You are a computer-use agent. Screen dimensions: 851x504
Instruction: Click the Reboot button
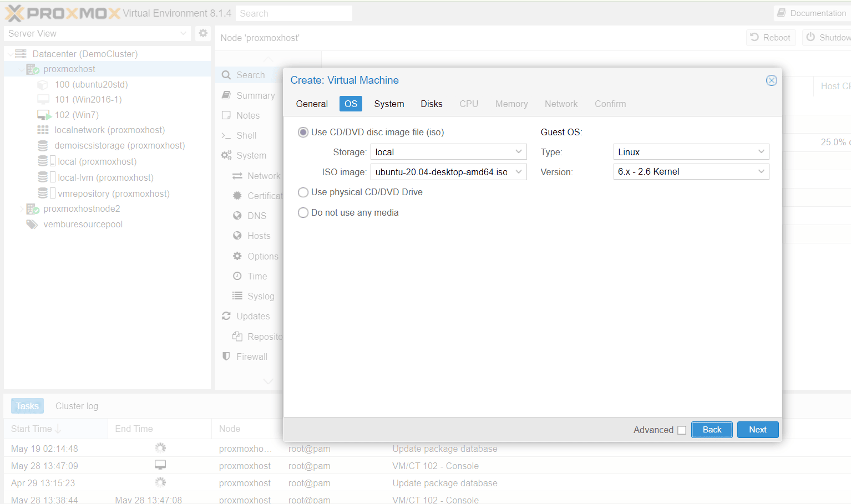771,38
